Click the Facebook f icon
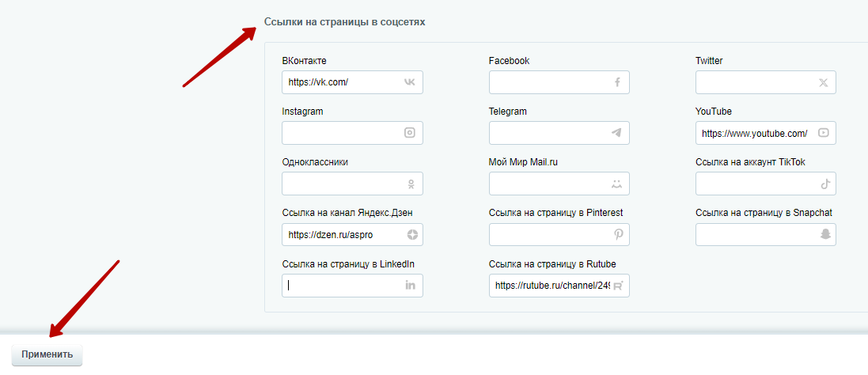 point(617,81)
